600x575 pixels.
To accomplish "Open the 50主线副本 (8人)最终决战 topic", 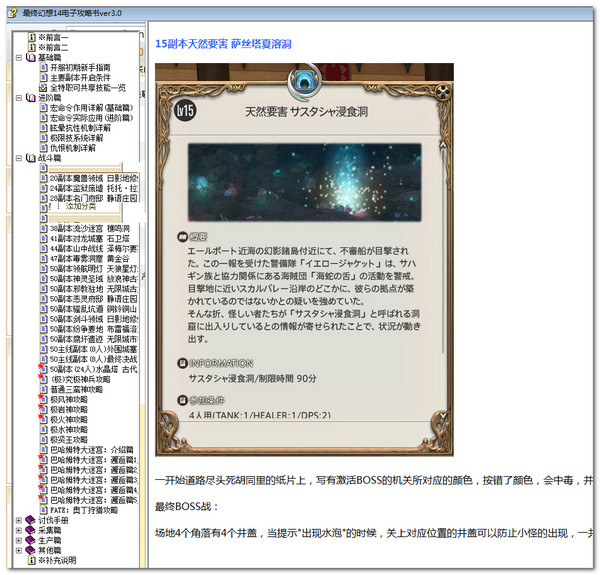I will click(94, 359).
